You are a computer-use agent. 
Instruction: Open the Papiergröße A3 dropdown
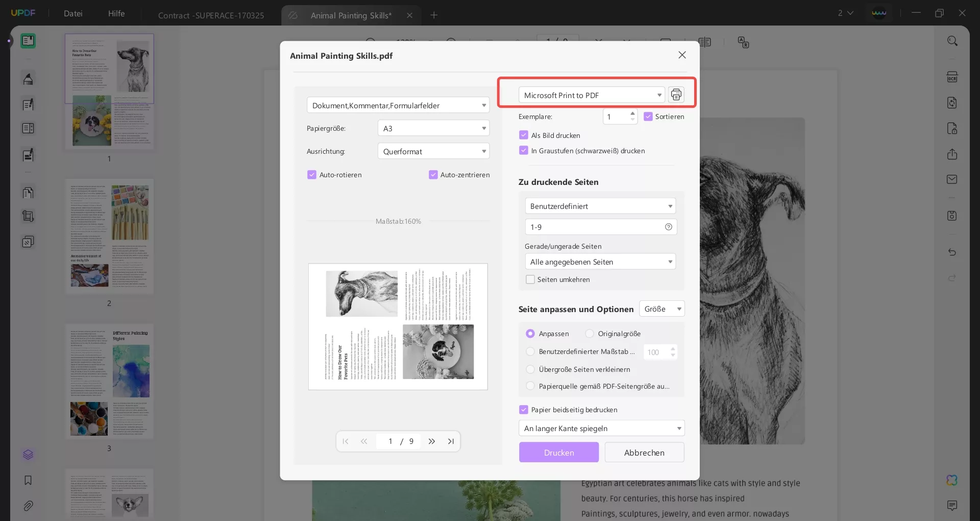pyautogui.click(x=433, y=128)
